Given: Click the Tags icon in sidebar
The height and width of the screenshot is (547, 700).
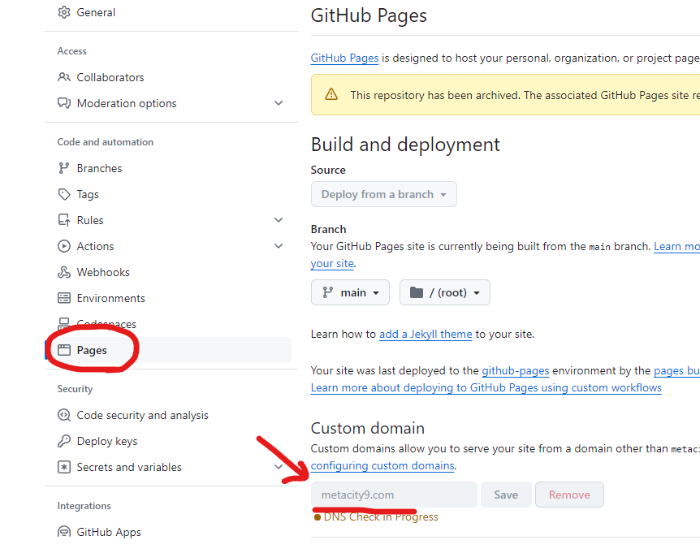Looking at the screenshot, I should coord(64,194).
